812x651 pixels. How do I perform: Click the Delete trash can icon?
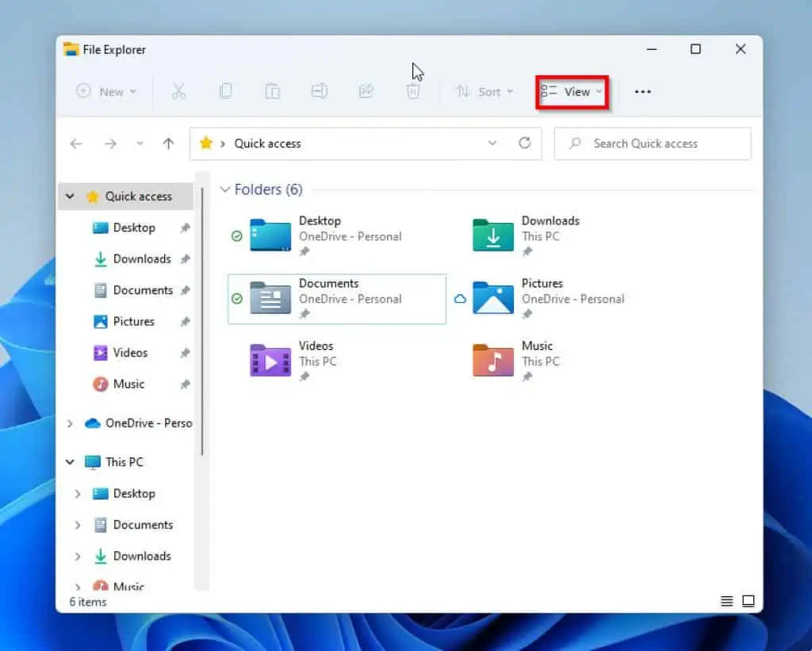(412, 92)
